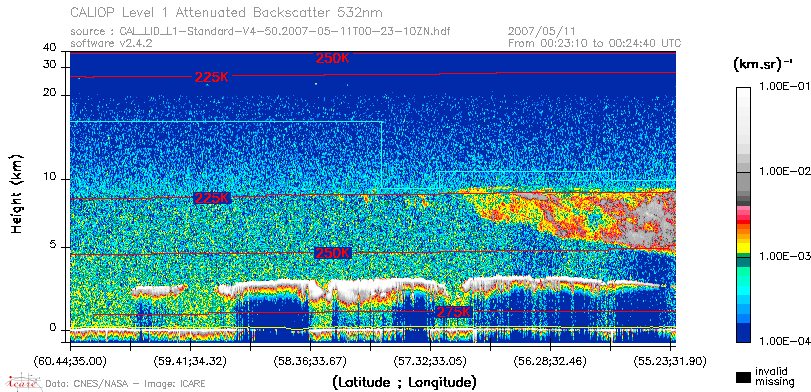Click the '225K' isotherm label just below 10 km
The image size is (811, 392).
pyautogui.click(x=213, y=198)
